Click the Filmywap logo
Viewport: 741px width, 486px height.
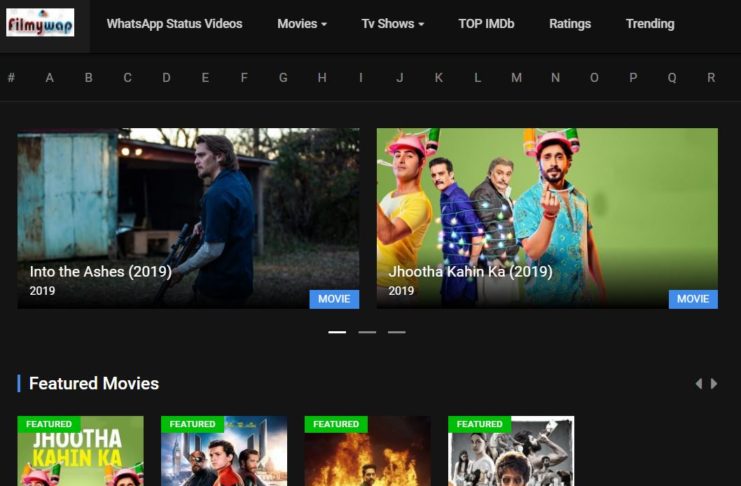tap(40, 23)
